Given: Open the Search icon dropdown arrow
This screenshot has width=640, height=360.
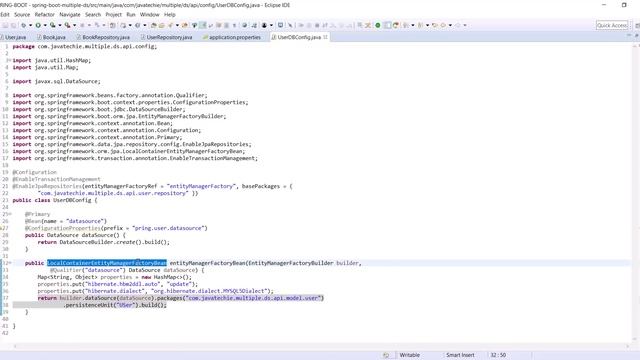Looking at the screenshot, I should (x=177, y=25).
